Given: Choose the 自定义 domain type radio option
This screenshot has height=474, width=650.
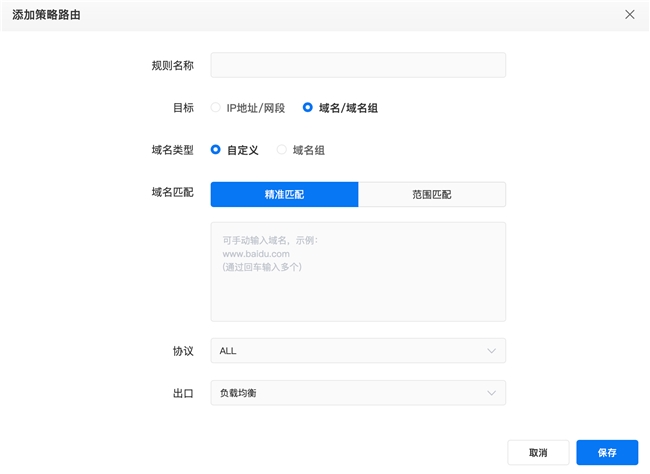Looking at the screenshot, I should click(216, 150).
